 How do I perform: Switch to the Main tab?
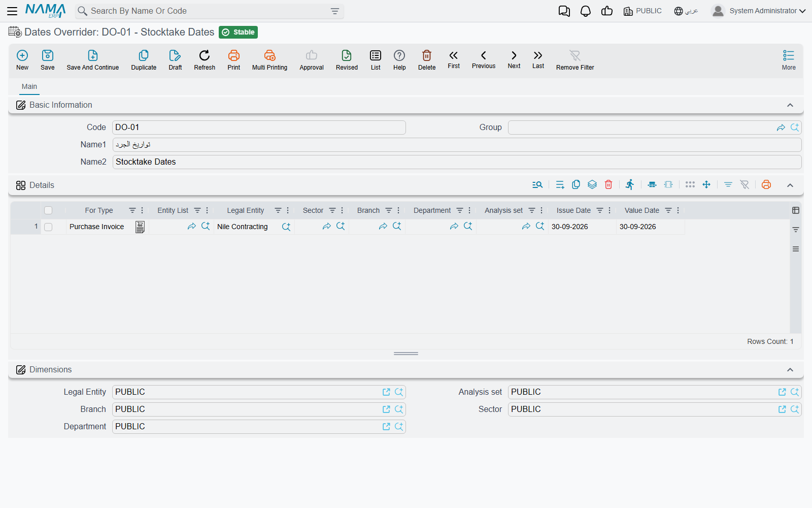tap(29, 87)
